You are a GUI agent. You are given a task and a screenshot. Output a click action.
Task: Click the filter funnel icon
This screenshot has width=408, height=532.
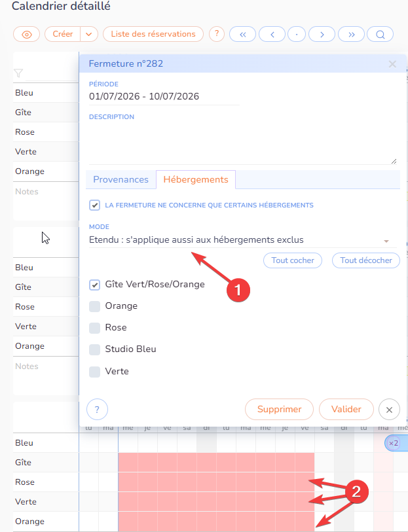(x=18, y=73)
